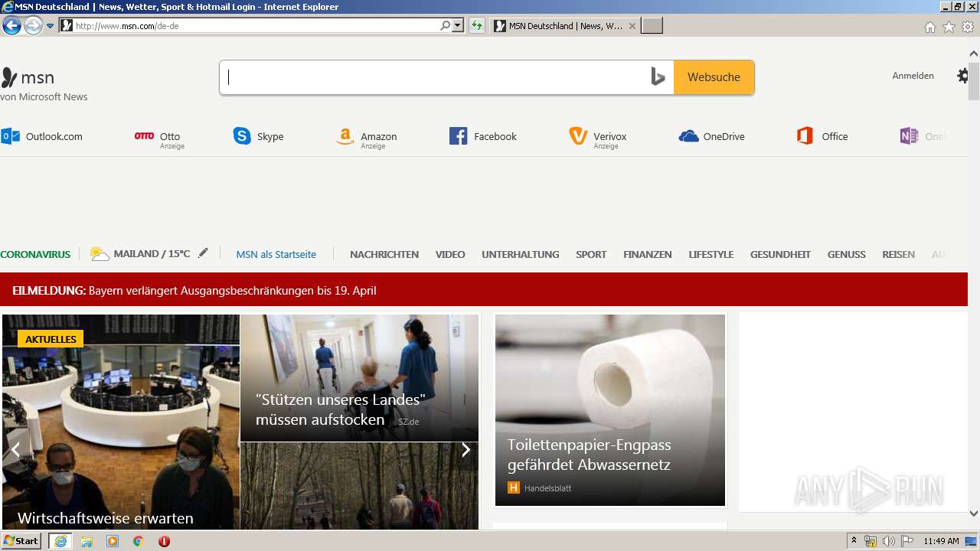Open recent pages dropdown beside navigation arrows
Screen dimensions: 980x551
tap(51, 26)
